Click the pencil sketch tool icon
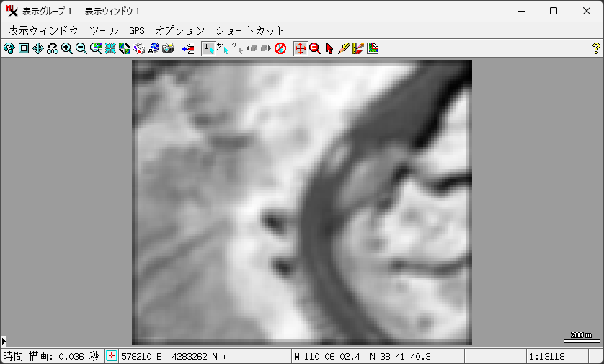Image resolution: width=604 pixels, height=364 pixels. tap(344, 48)
